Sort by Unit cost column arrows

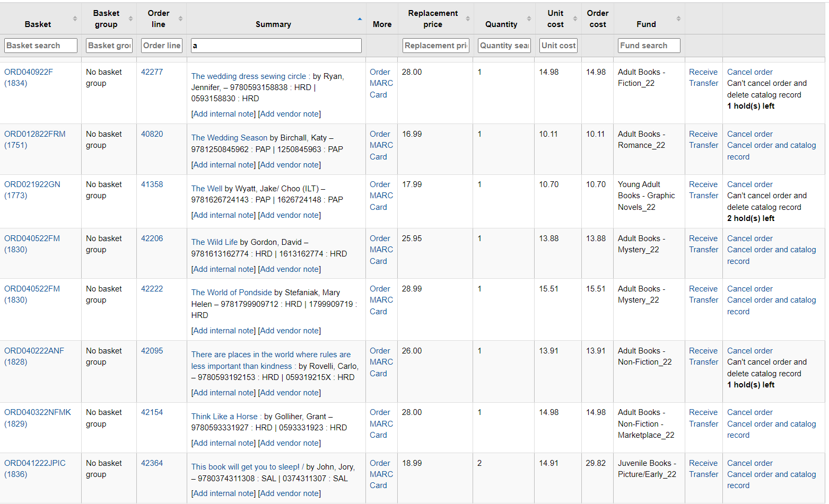575,19
